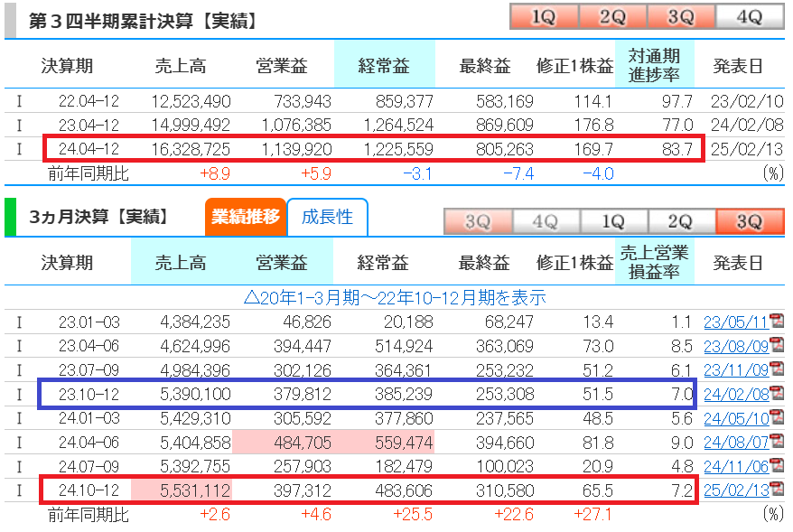This screenshot has width=793, height=532.
Task: Open the 23/05/11 announcement link
Action: coord(736,322)
